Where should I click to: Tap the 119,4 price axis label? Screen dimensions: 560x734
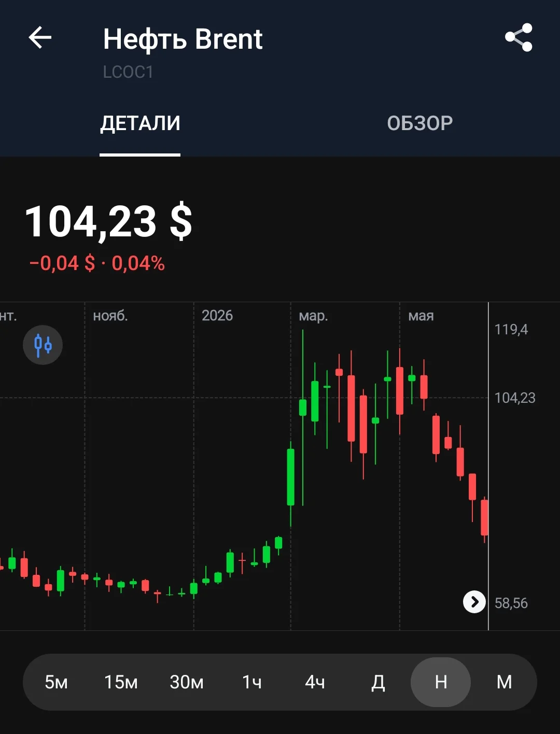pyautogui.click(x=511, y=329)
